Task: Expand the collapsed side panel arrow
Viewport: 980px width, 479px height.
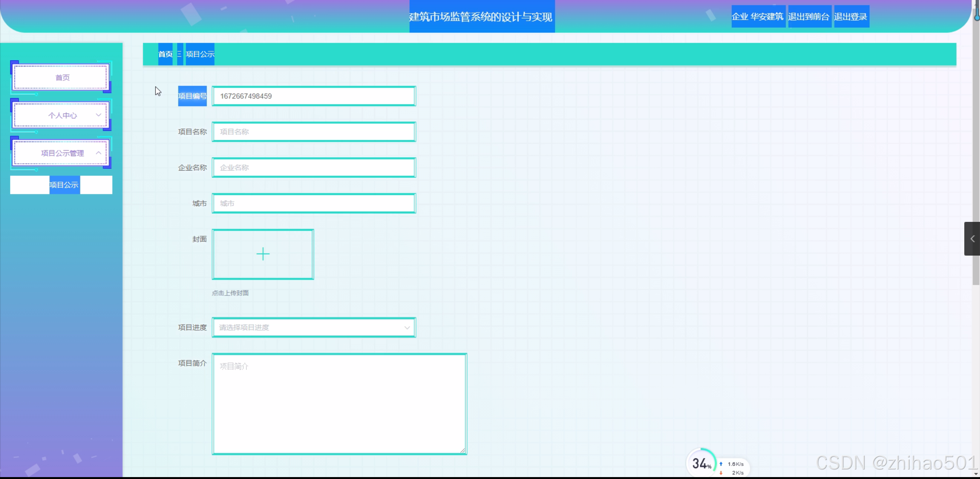Action: [x=972, y=239]
